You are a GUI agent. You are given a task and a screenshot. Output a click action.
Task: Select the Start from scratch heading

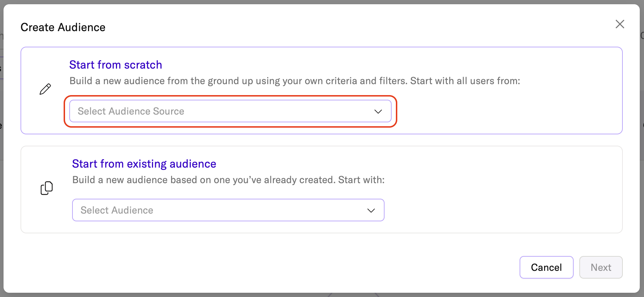pyautogui.click(x=116, y=65)
